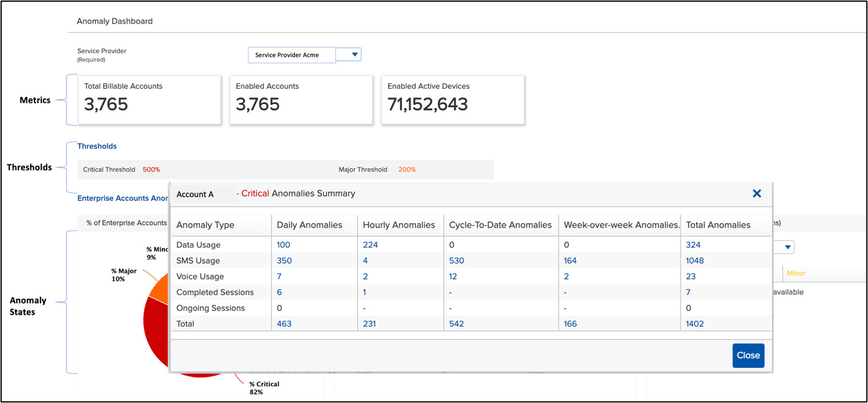The width and height of the screenshot is (868, 403).
Task: Click the Major Threshold 200% value
Action: 407,170
